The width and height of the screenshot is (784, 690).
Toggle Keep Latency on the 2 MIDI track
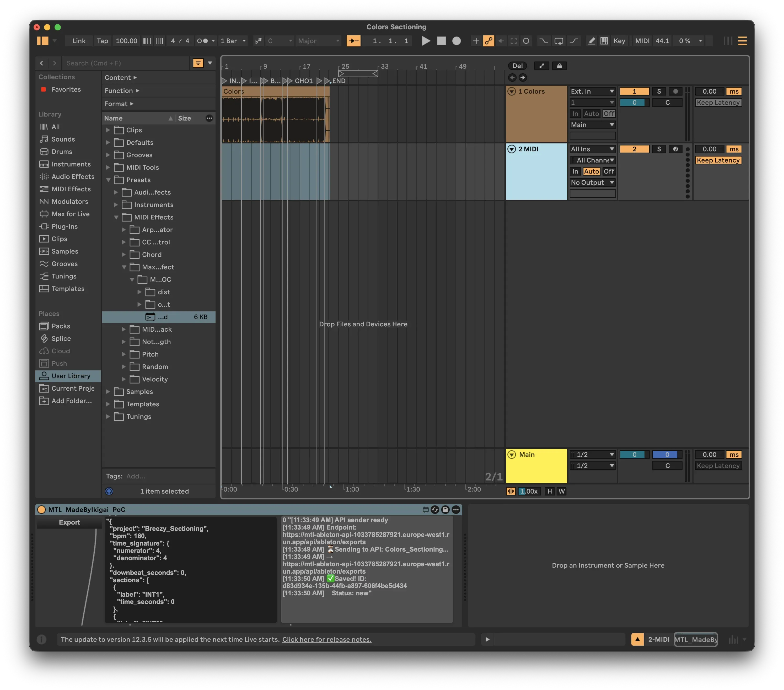[x=718, y=160]
